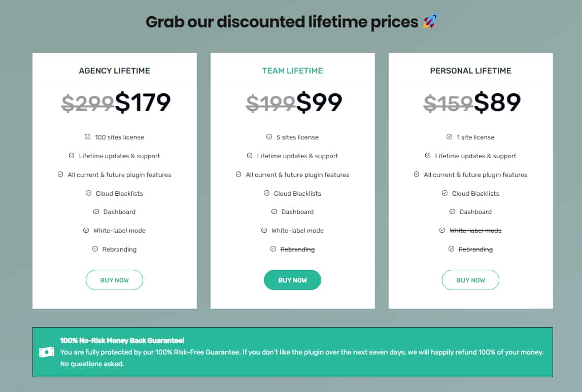Buy the Team Lifetime plan

coord(292,280)
